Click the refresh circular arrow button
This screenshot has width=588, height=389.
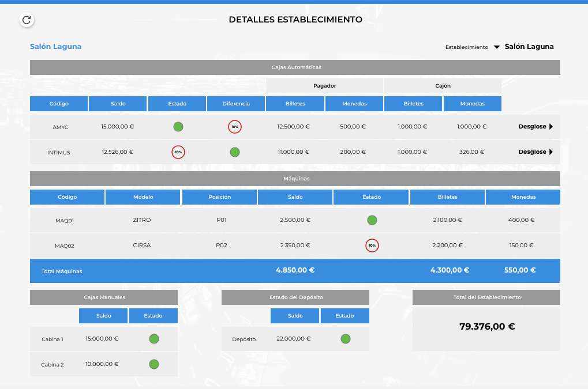click(27, 20)
